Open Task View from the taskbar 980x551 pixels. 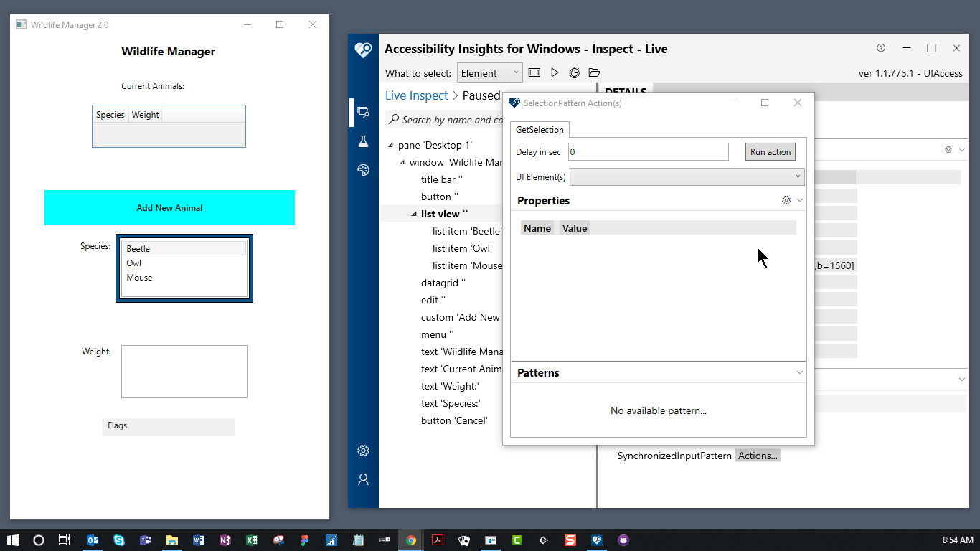tap(65, 540)
